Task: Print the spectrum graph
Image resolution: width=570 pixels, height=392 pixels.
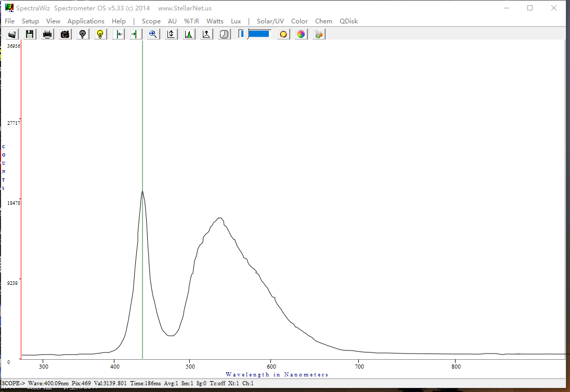Action: (47, 34)
